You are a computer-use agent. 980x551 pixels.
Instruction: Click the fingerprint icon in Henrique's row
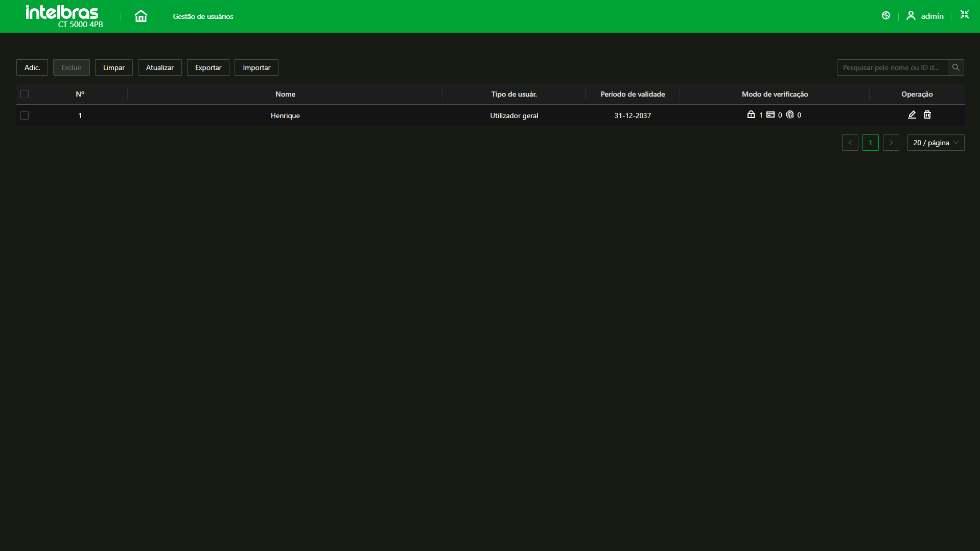790,115
